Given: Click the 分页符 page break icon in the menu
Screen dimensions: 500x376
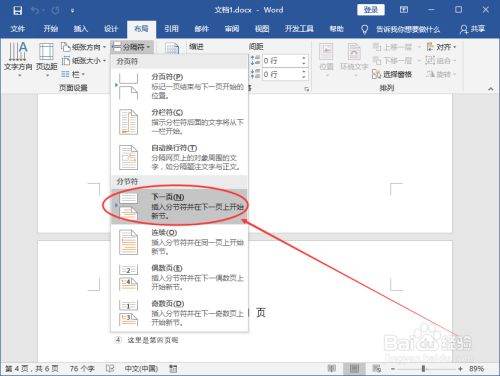Looking at the screenshot, I should 128,87.
